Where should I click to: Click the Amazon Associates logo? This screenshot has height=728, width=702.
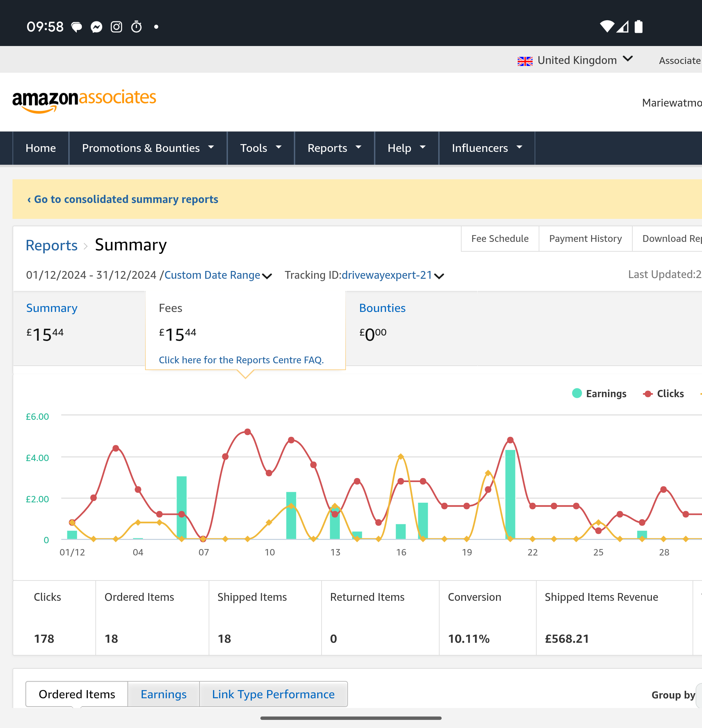(84, 101)
